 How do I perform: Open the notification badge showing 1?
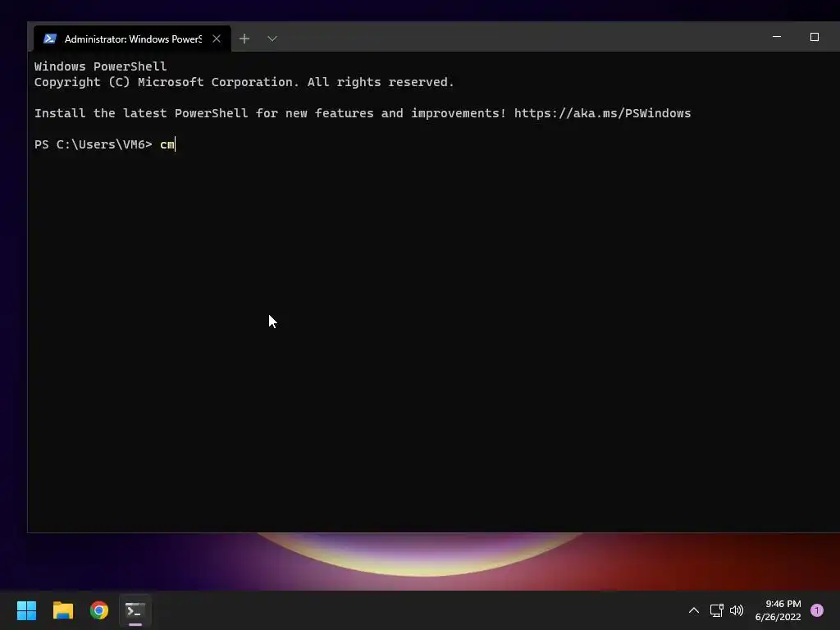click(817, 610)
